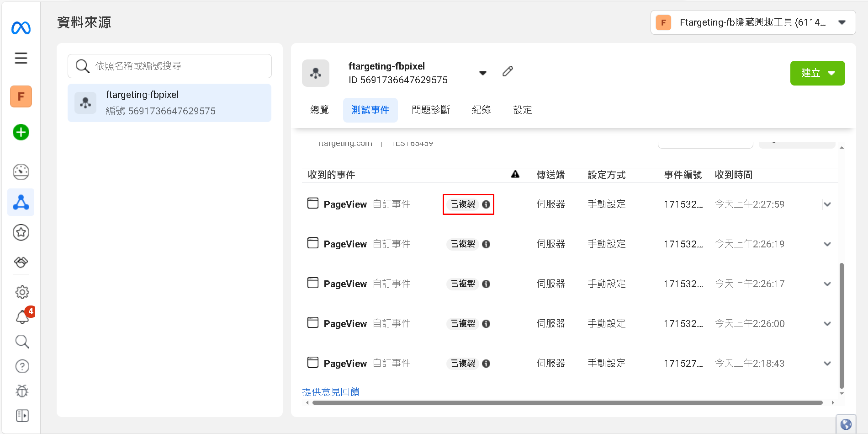The image size is (868, 434).
Task: Click info icon on 2:27:59 PageView row
Action: (x=486, y=204)
